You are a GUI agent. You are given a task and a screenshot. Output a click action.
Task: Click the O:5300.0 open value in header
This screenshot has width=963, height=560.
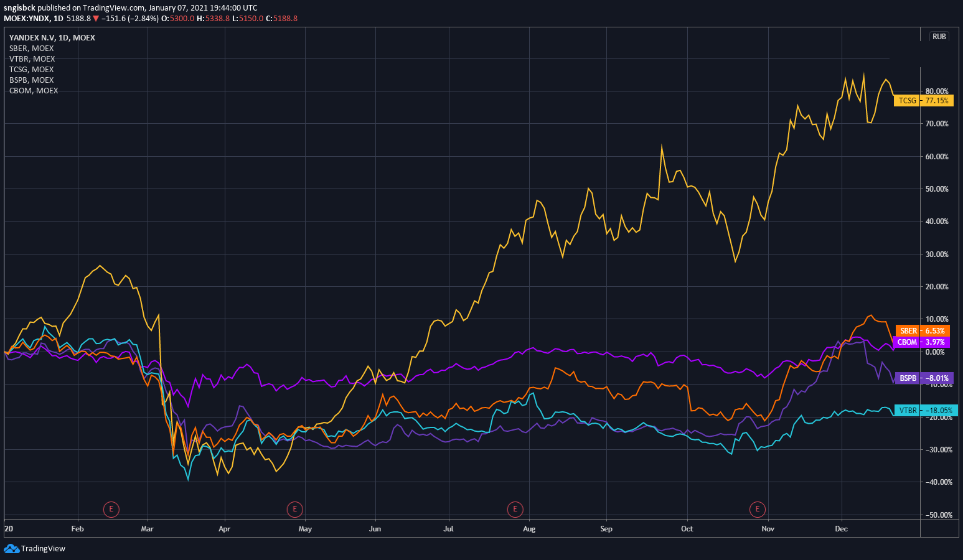pyautogui.click(x=178, y=19)
